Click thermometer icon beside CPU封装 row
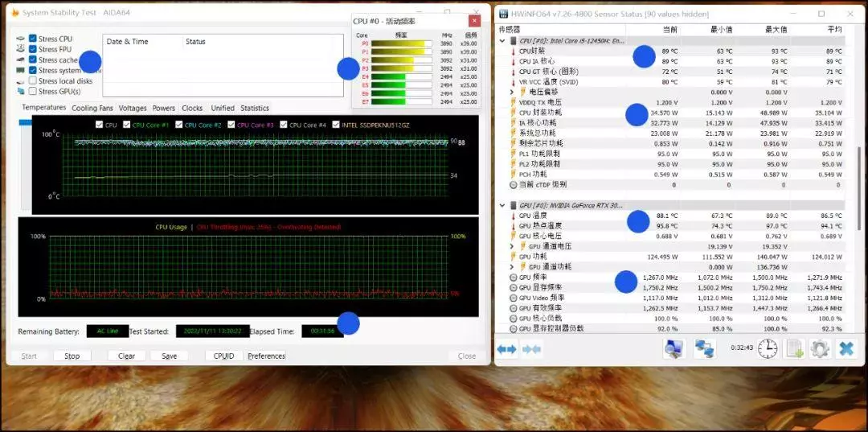This screenshot has height=432, width=868. click(x=513, y=51)
